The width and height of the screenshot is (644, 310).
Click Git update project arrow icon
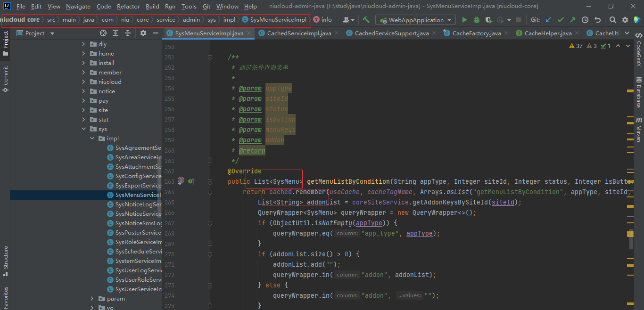click(x=548, y=20)
